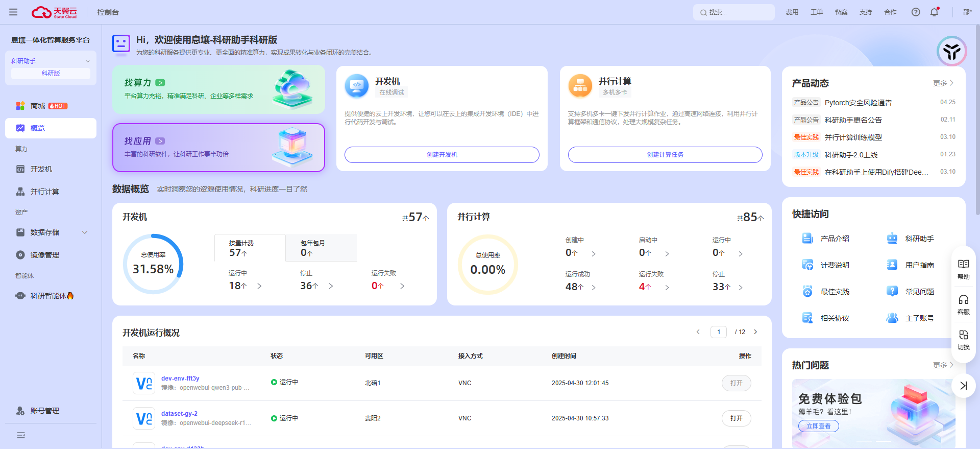Viewport: 980px width, 449px height.
Task: Click the 找算力 arrow icon
Action: coord(160,83)
